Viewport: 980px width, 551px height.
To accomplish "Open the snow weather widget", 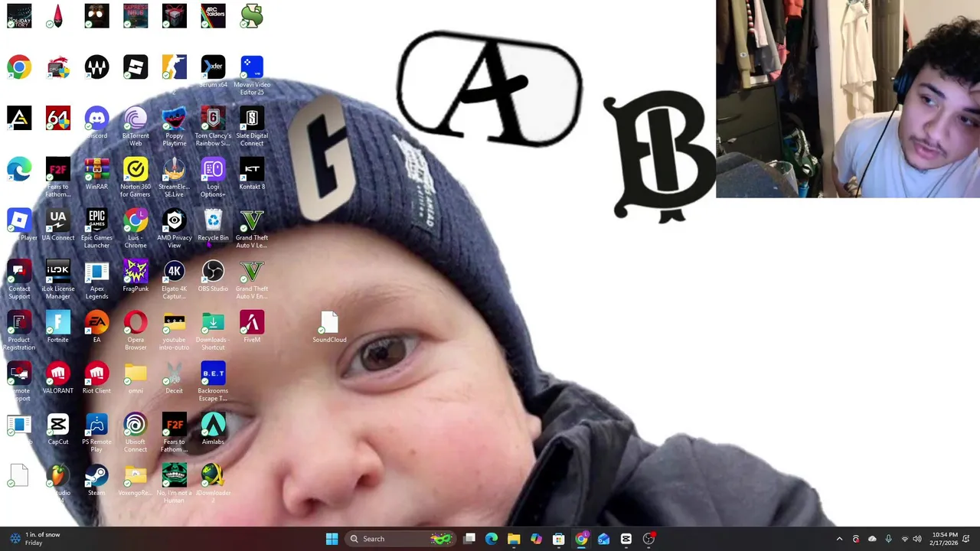I will 34,539.
